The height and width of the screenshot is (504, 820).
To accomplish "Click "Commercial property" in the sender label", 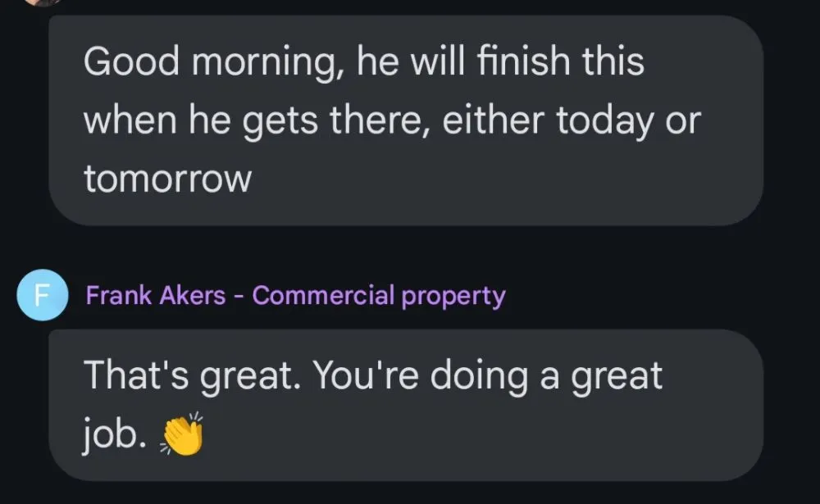I will (x=379, y=295).
